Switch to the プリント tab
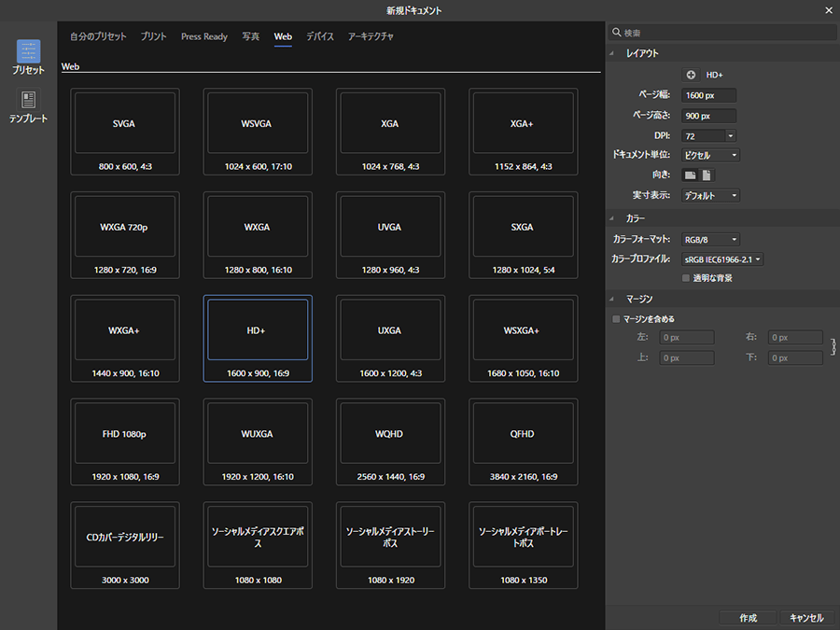 [154, 37]
